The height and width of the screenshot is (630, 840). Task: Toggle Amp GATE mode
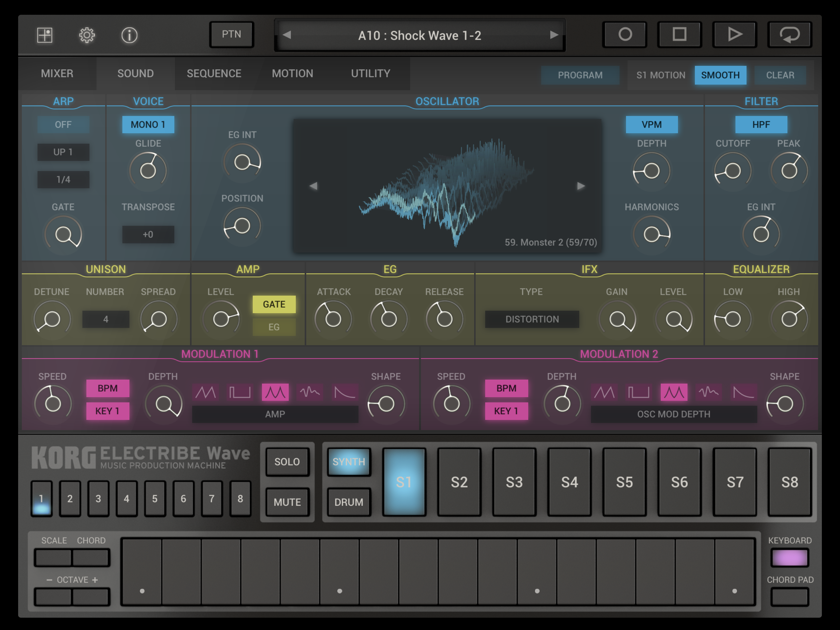[274, 304]
